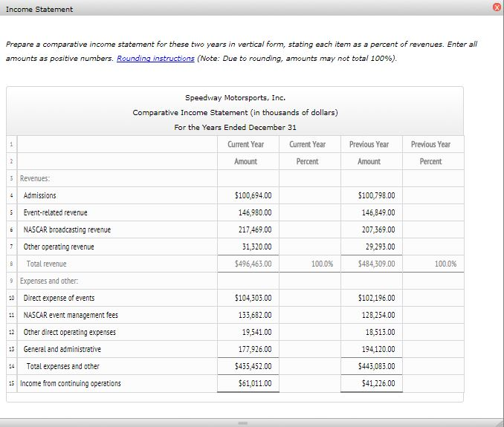The width and height of the screenshot is (504, 427).
Task: Click Direct expense of events current percent cell
Action: point(310,298)
